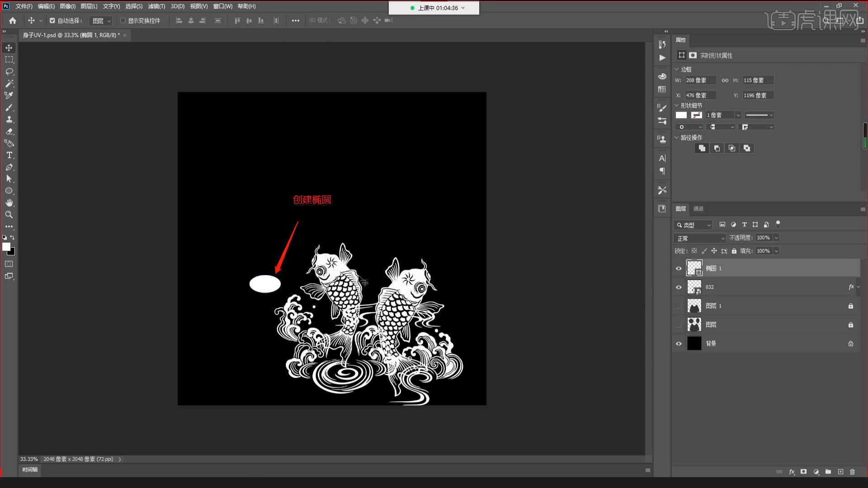868x488 pixels.
Task: Select the Eyedropper tool
Action: [9, 95]
